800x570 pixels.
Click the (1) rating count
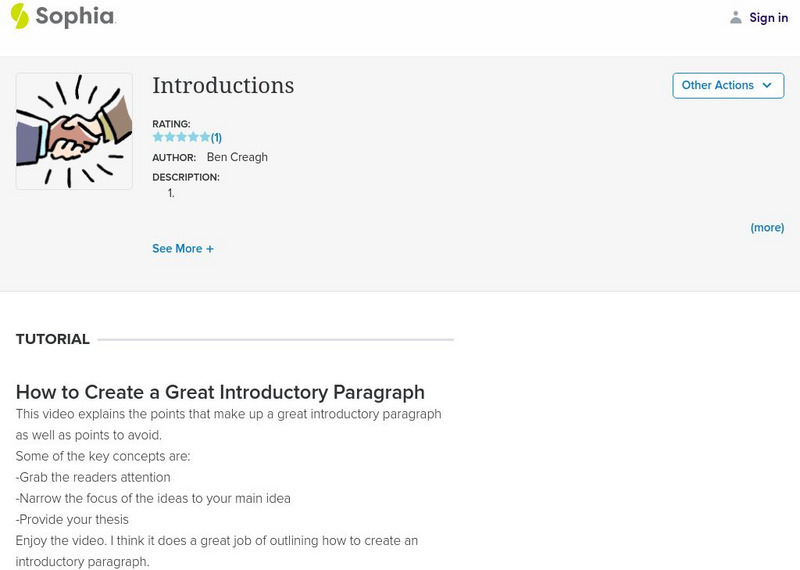pos(217,138)
